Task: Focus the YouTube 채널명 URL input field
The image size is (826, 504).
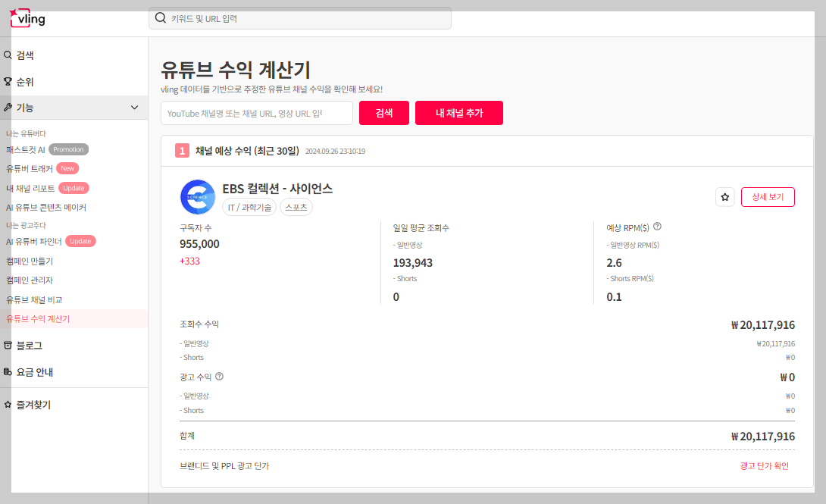Action: coord(257,113)
